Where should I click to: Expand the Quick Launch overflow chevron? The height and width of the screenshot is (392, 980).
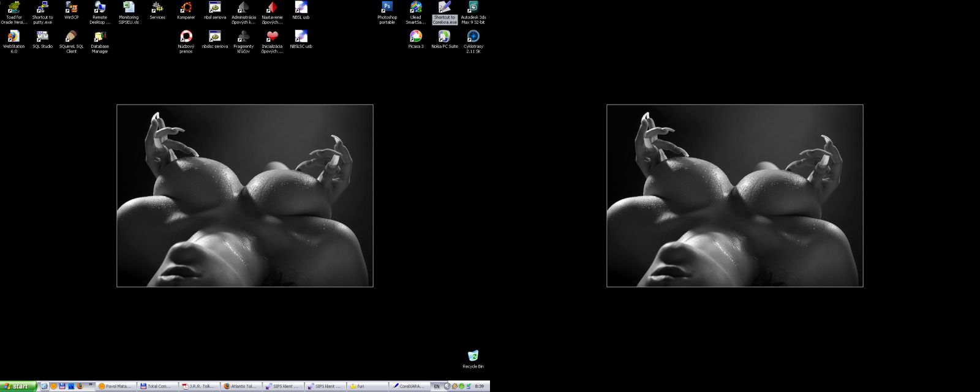point(91,385)
